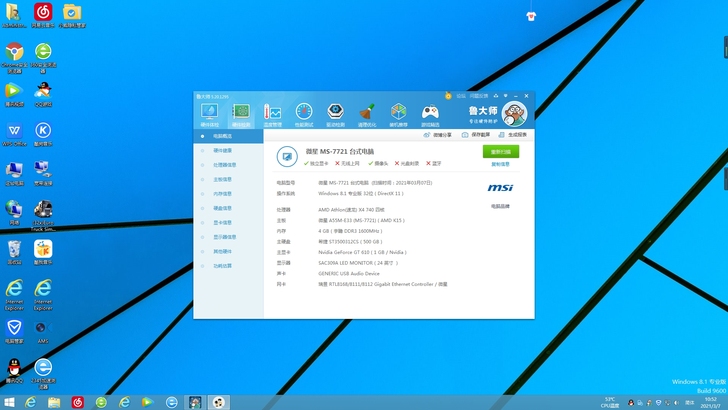Open the 硬件体检 hardware checkup tool
Image resolution: width=728 pixels, height=410 pixels.
tap(209, 115)
